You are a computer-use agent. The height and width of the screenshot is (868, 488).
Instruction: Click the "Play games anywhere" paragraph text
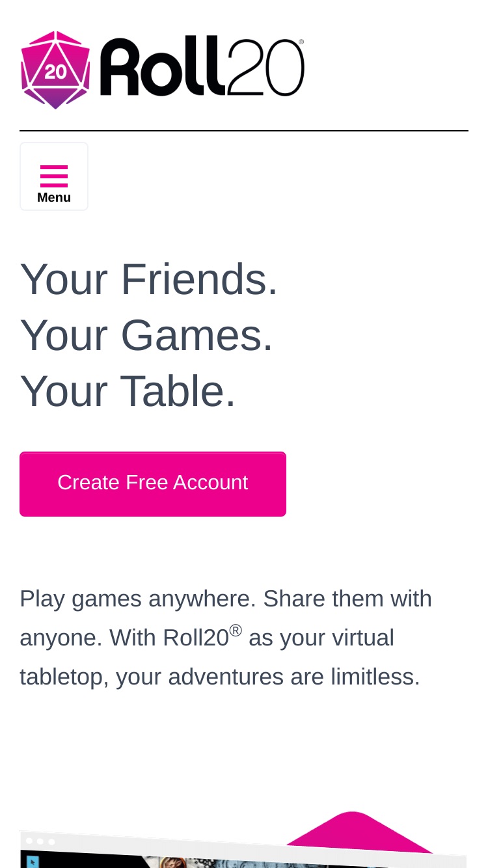pyautogui.click(x=226, y=637)
